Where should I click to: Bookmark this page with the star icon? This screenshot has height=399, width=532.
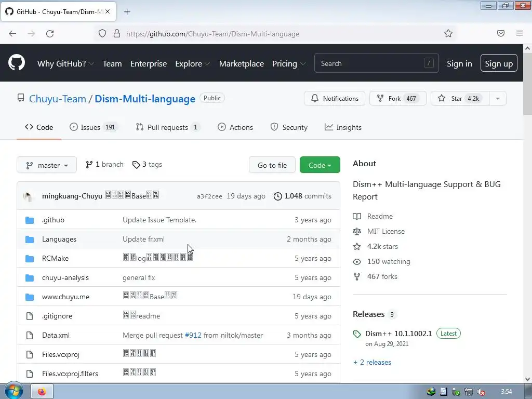pyautogui.click(x=448, y=33)
